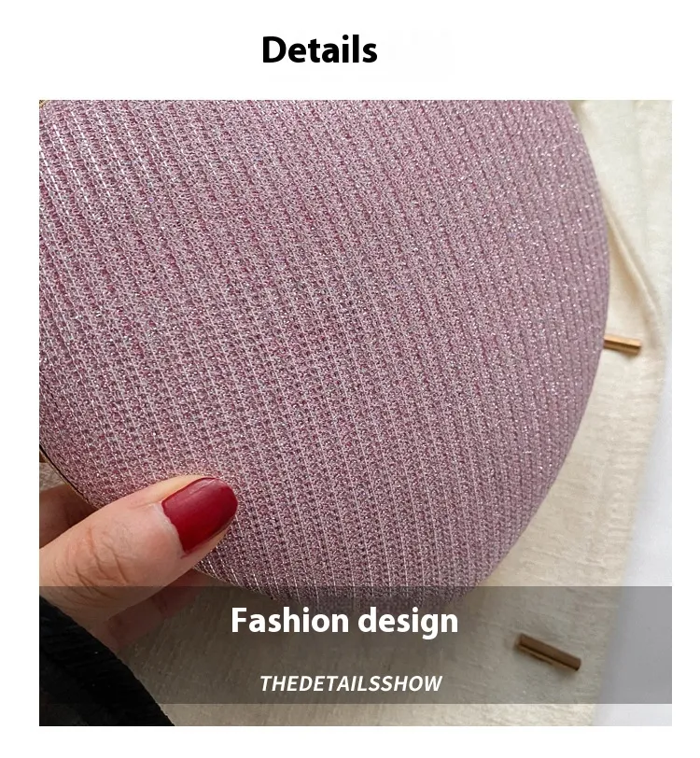
Task: Click the "Fashion design" caption text
Action: [x=344, y=621]
